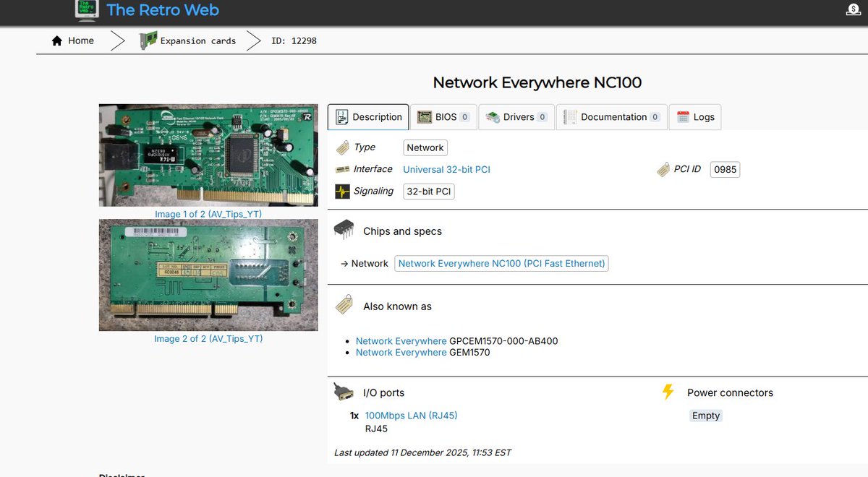Click the 0985 PCI ID badge

tap(725, 170)
